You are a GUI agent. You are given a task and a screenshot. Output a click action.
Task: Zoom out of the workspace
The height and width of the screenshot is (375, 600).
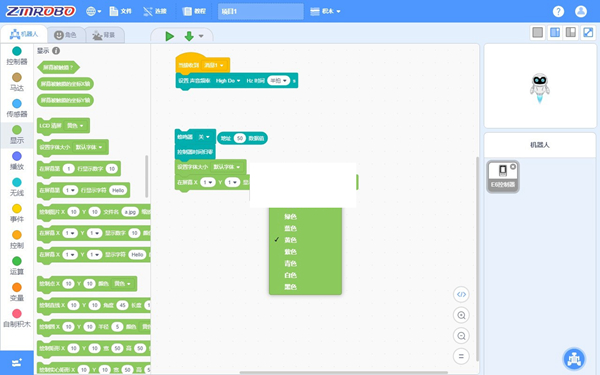pos(461,336)
